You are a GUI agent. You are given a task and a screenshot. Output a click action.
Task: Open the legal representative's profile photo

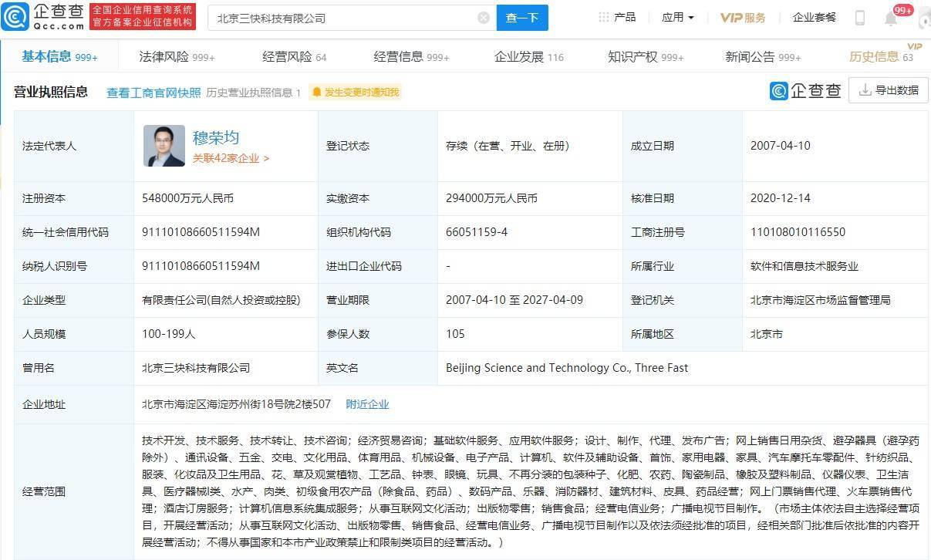point(164,146)
